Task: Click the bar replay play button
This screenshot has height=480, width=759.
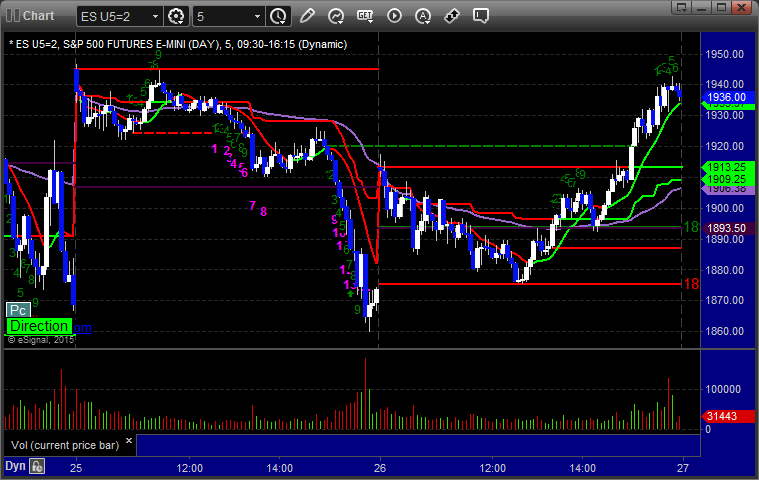Action: pyautogui.click(x=394, y=16)
